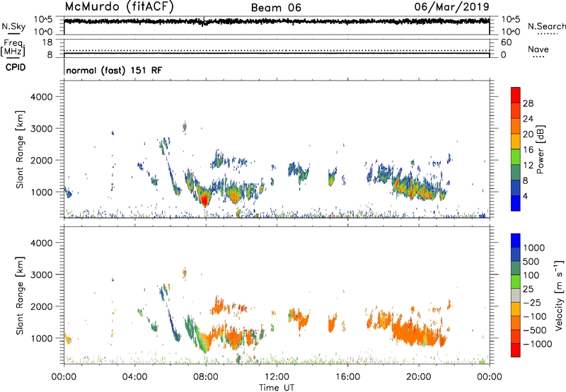This screenshot has height=392, width=566.
Task: Click the 4000 tick in power panel
Action: pyautogui.click(x=41, y=97)
